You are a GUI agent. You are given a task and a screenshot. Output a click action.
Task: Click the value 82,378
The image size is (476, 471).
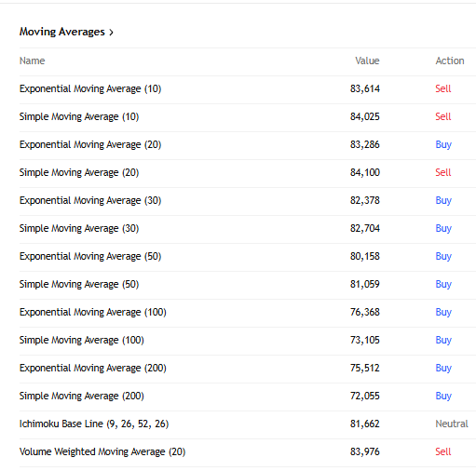tap(365, 200)
